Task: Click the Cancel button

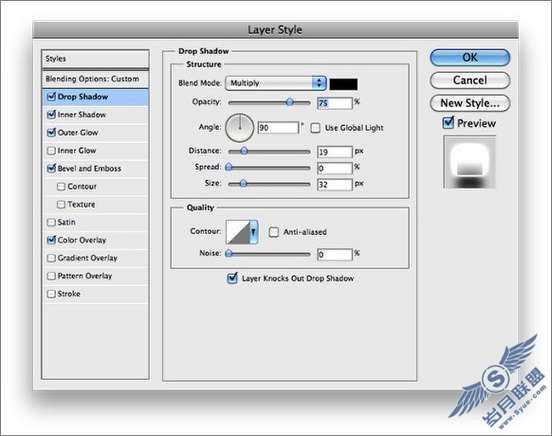Action: (x=470, y=80)
